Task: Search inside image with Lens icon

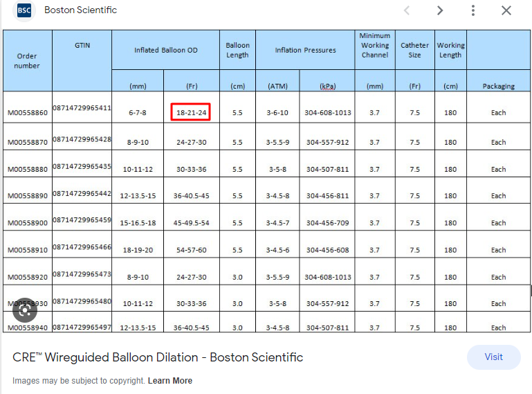Action: click(25, 310)
